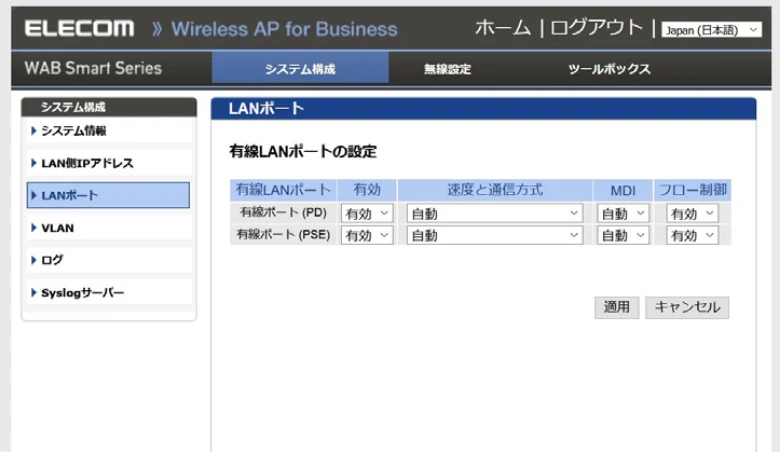Click the Wireless AP for Business title
The width and height of the screenshot is (781, 455).
tap(284, 29)
